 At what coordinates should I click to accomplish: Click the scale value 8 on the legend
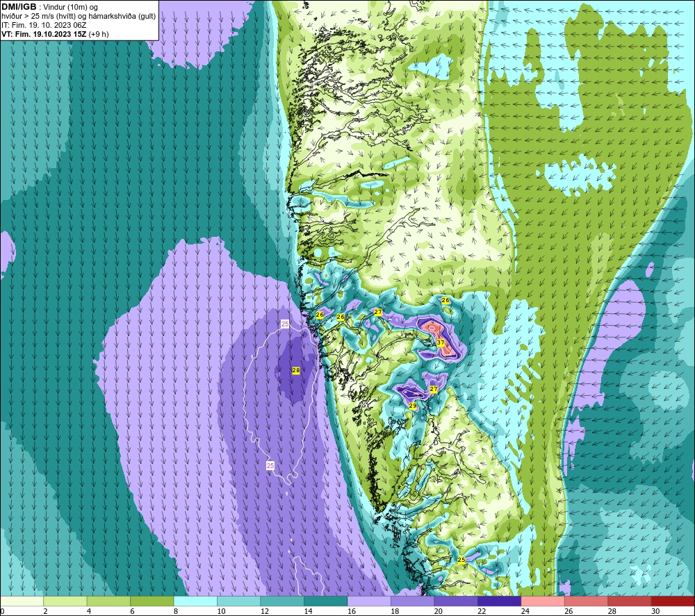coord(176,611)
